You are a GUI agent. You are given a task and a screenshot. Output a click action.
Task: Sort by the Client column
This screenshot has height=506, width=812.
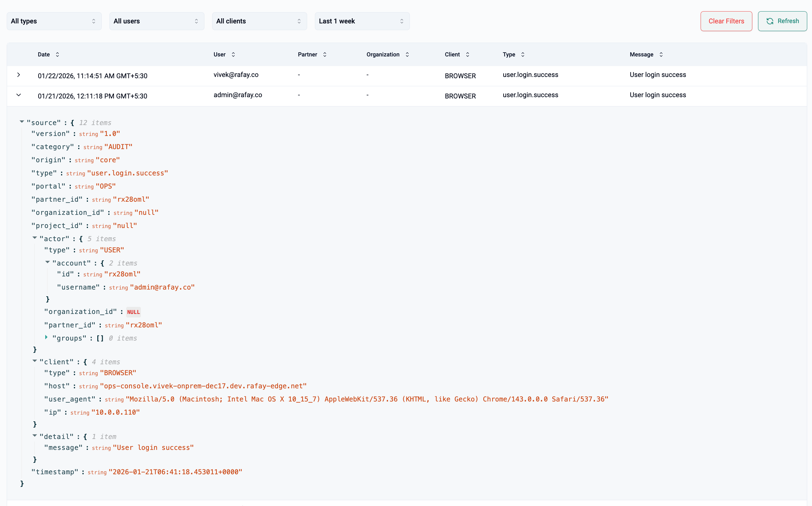467,55
